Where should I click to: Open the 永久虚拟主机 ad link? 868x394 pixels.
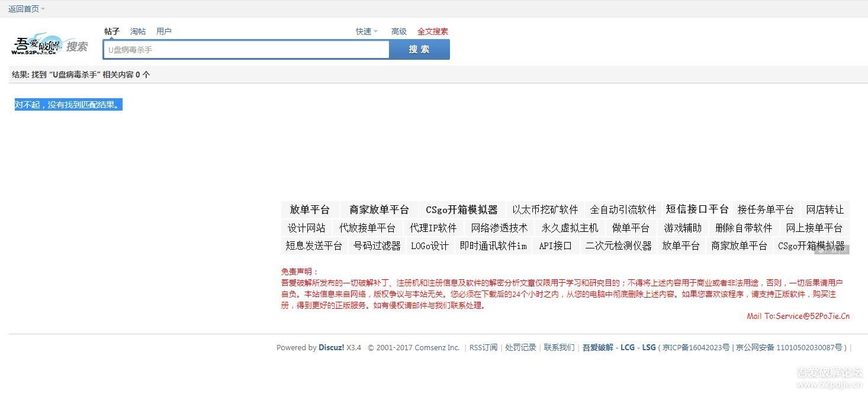tap(570, 228)
